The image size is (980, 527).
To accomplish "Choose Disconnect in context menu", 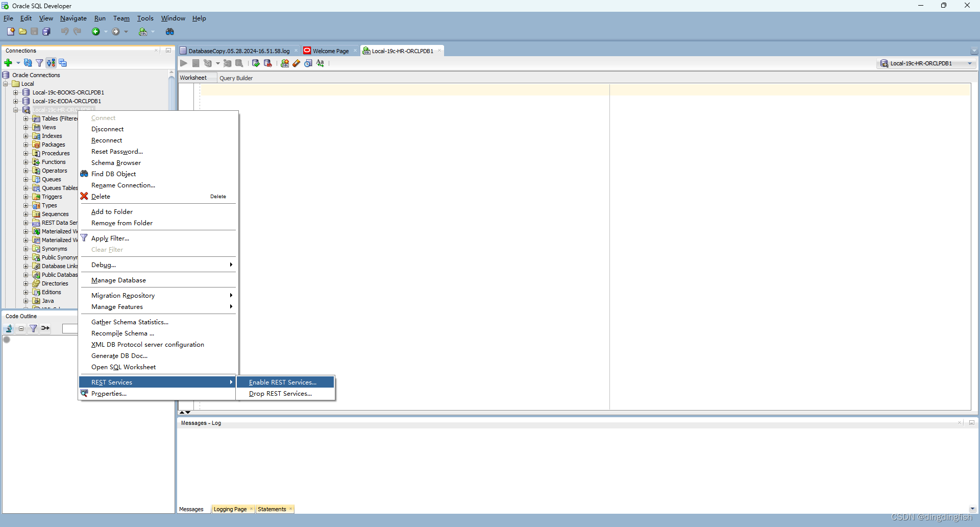I will pos(157,129).
